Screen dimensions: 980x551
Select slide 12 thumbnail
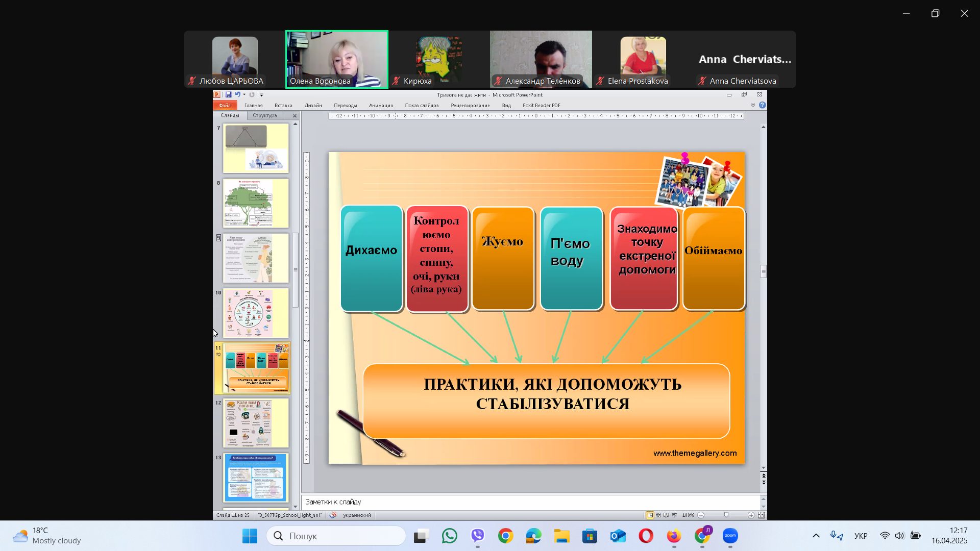pyautogui.click(x=256, y=423)
